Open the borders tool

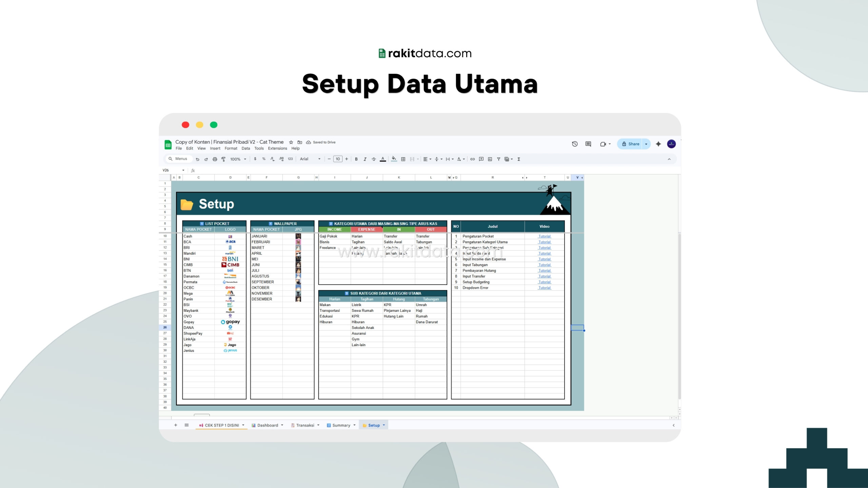pyautogui.click(x=403, y=159)
